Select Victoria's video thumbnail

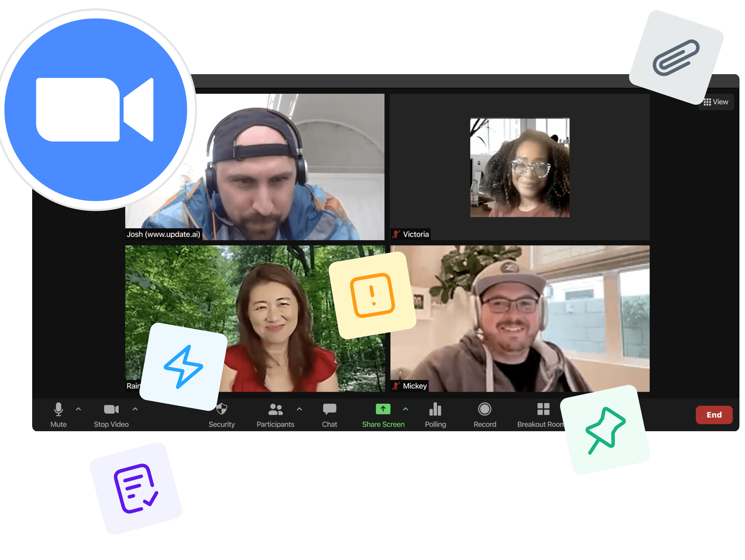point(520,167)
